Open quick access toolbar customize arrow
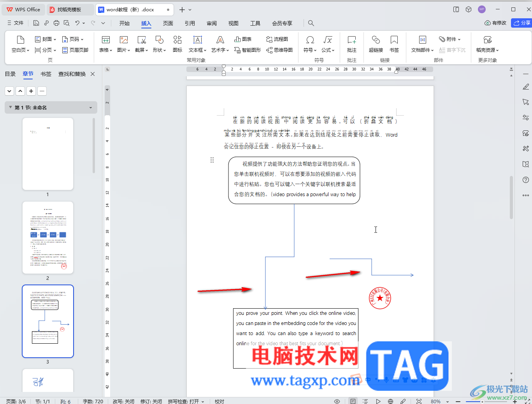Image resolution: width=532 pixels, height=404 pixels. (x=103, y=23)
